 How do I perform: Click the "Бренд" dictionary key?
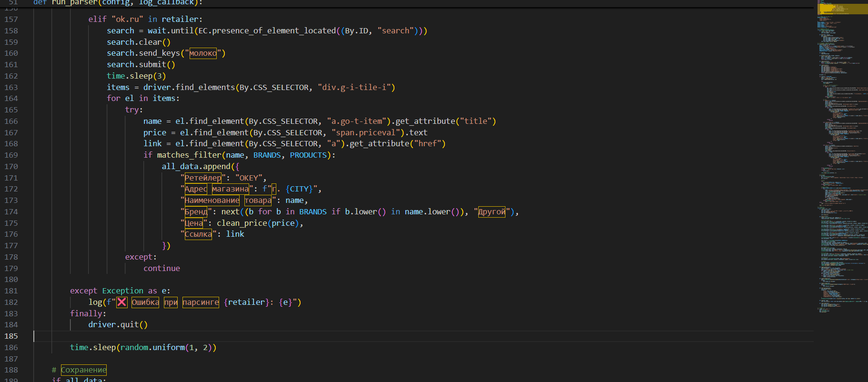pos(196,211)
